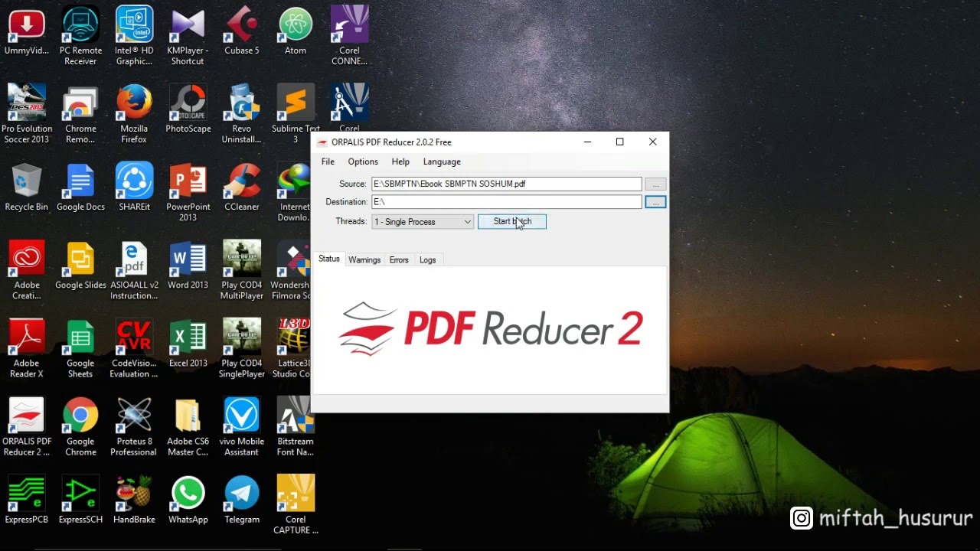This screenshot has width=980, height=551.
Task: Minimize the PDF Reducer window
Action: pos(587,142)
